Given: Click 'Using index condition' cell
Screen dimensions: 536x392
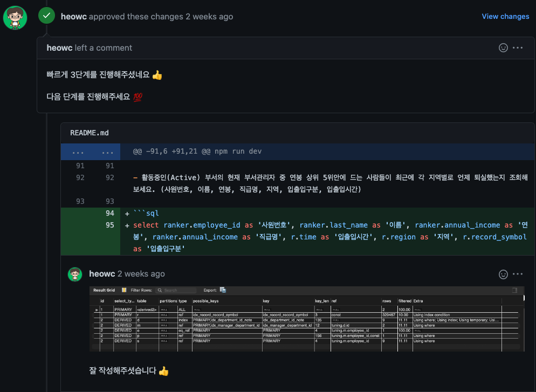Looking at the screenshot, I should click(431, 315).
